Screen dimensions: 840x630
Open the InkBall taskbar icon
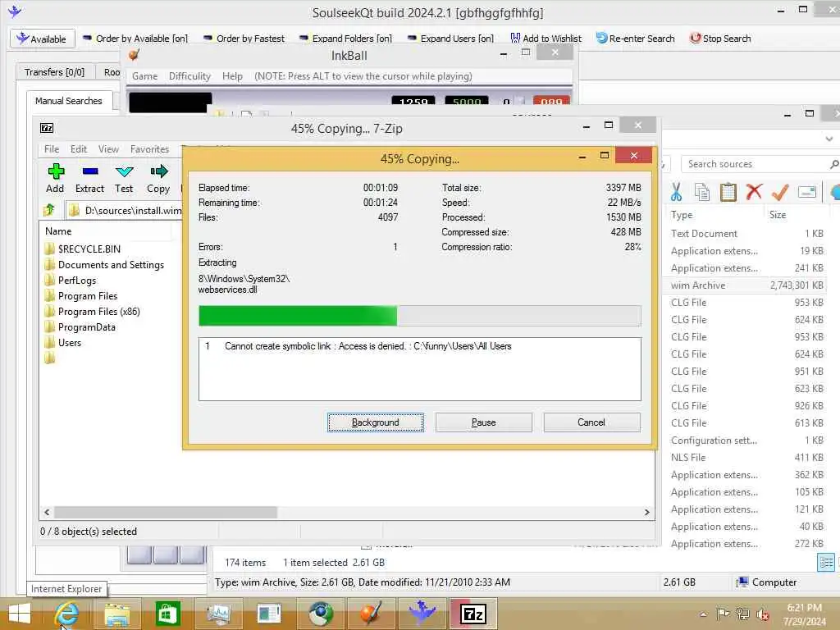click(371, 614)
